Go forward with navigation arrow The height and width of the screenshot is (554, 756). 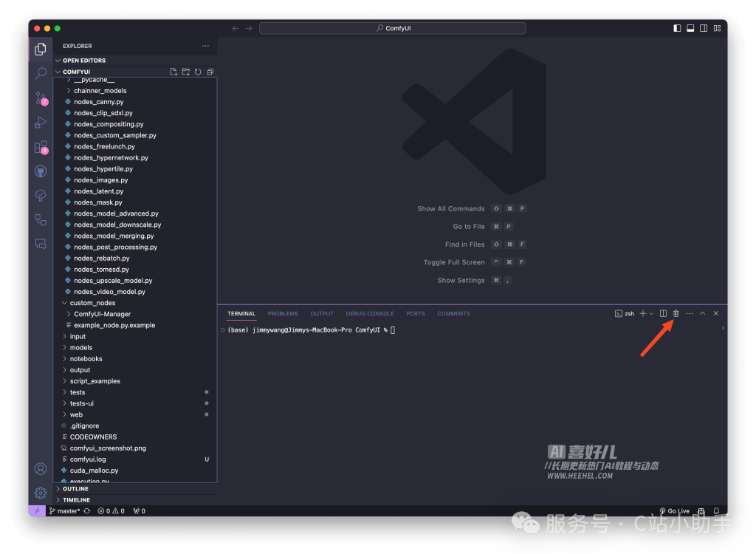tap(249, 29)
